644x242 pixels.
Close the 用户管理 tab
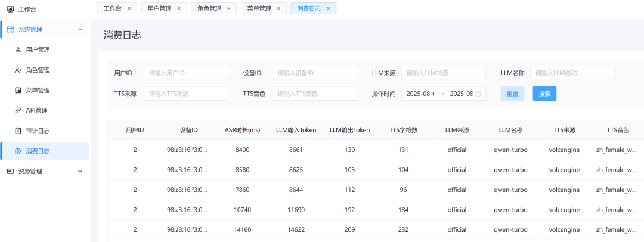179,8
